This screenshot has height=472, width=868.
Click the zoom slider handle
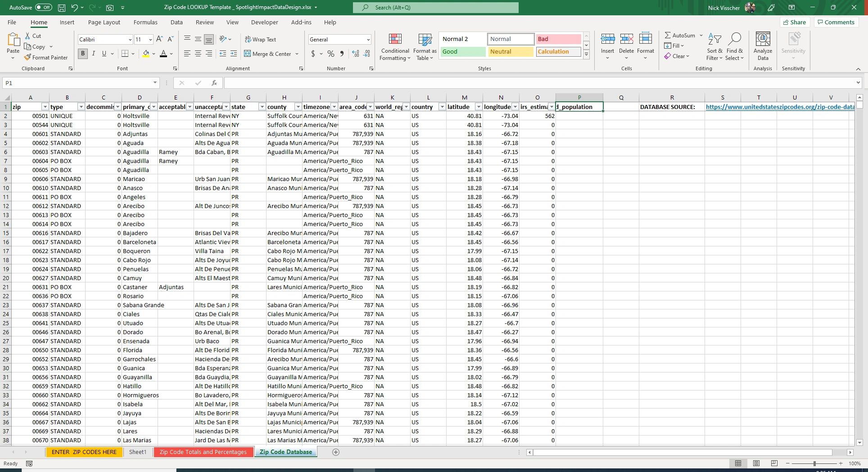[814, 463]
